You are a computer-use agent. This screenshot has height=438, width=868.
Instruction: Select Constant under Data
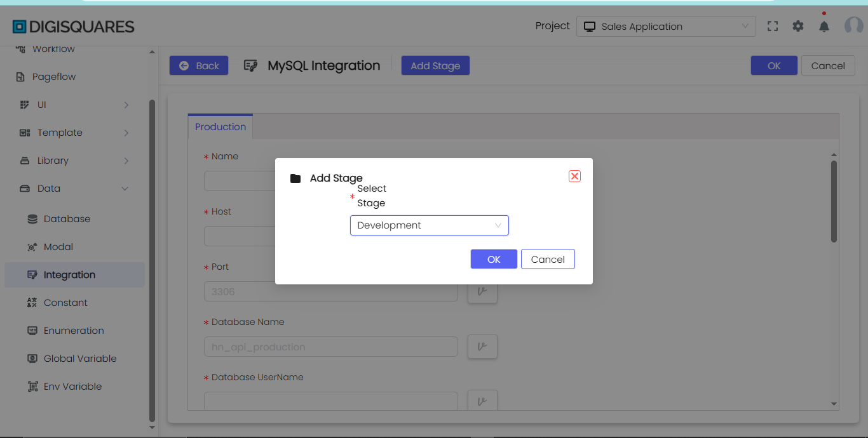click(x=65, y=303)
